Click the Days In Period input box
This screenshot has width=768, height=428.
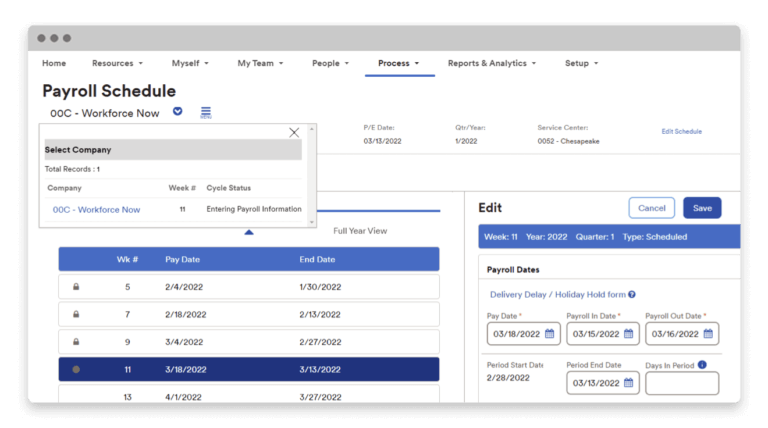[682, 383]
